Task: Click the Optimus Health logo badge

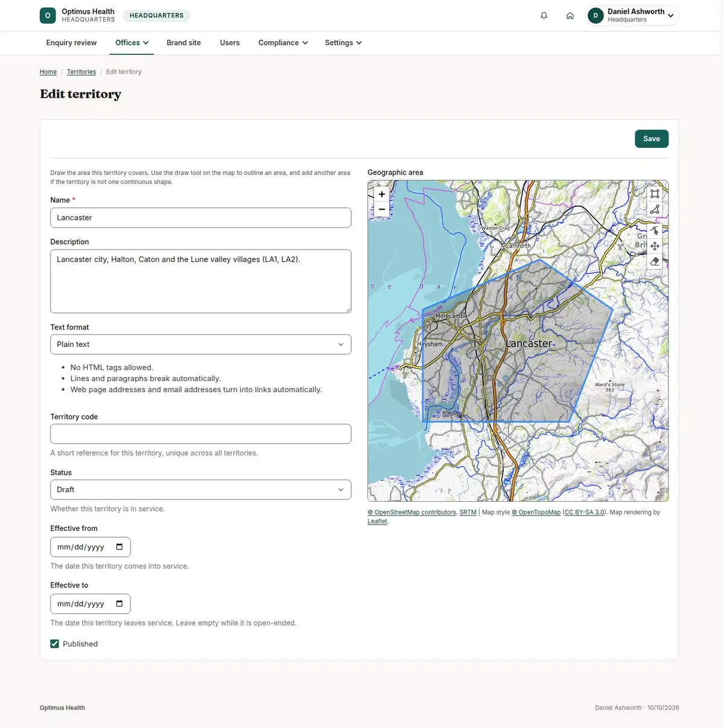Action: click(48, 16)
